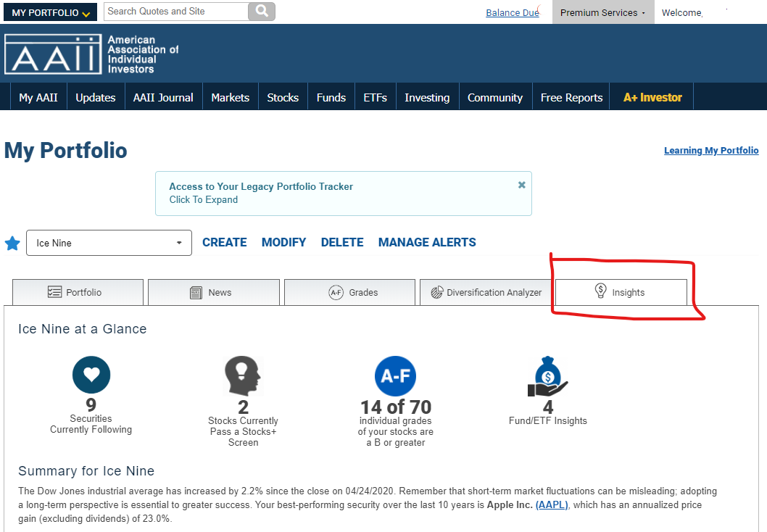Click the blue favorite star icon
767x532 pixels.
pos(12,243)
